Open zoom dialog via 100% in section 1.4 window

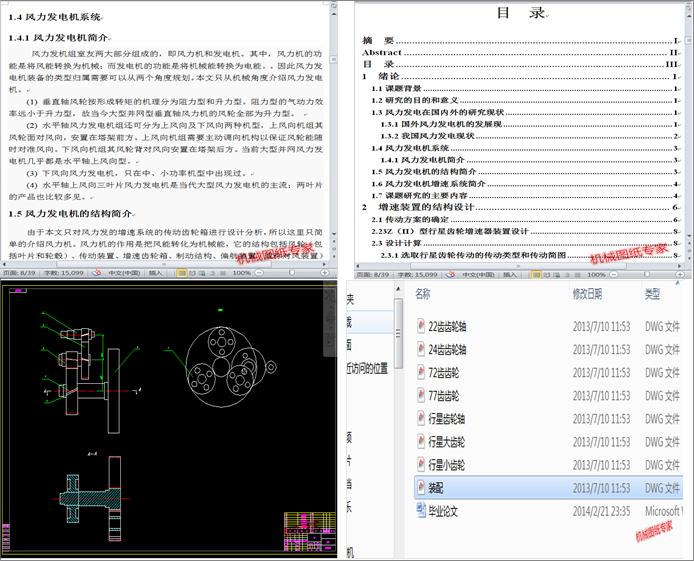[x=241, y=273]
